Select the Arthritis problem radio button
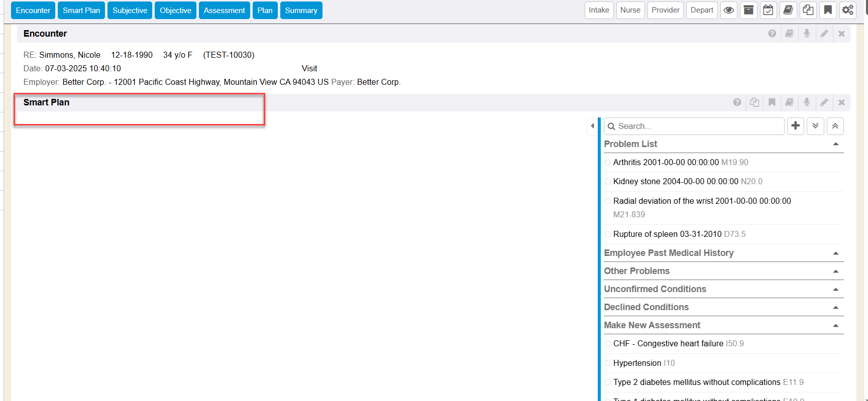 tap(608, 163)
